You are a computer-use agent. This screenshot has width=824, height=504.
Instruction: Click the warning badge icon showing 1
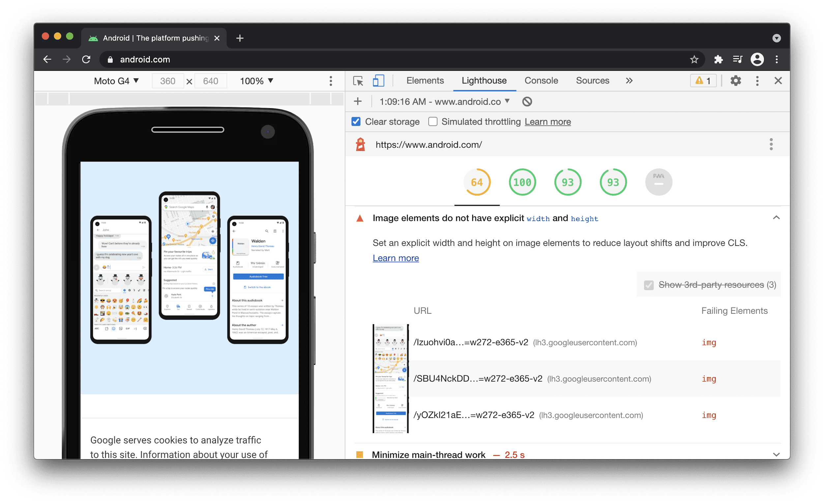pos(705,81)
